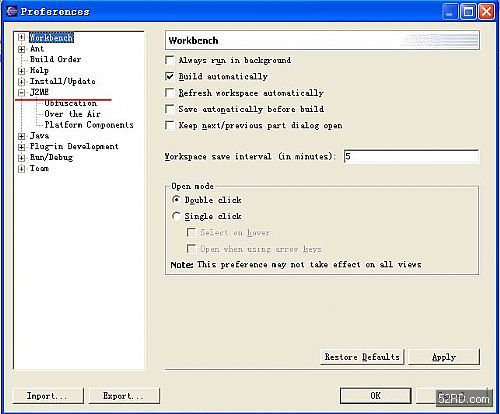Select Plug-in Development in the tree

click(74, 146)
